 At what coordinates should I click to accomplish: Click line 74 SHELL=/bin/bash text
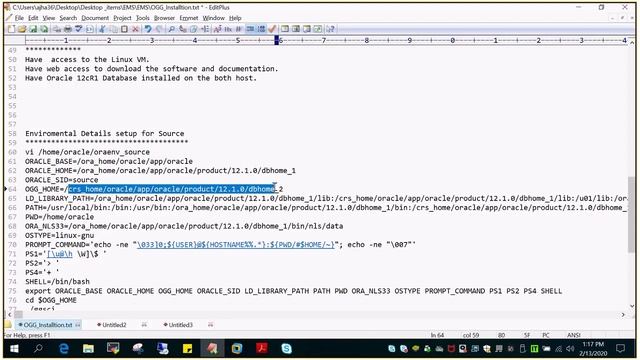57,282
